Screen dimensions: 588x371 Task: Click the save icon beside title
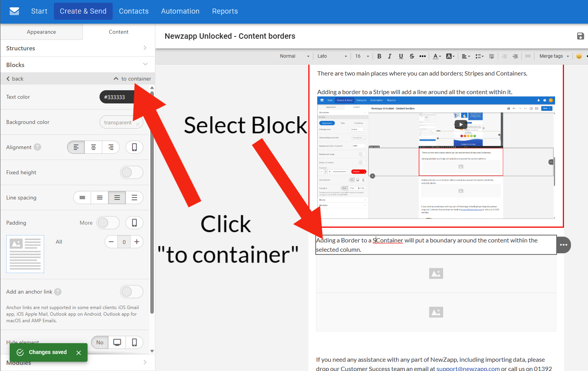(x=580, y=36)
